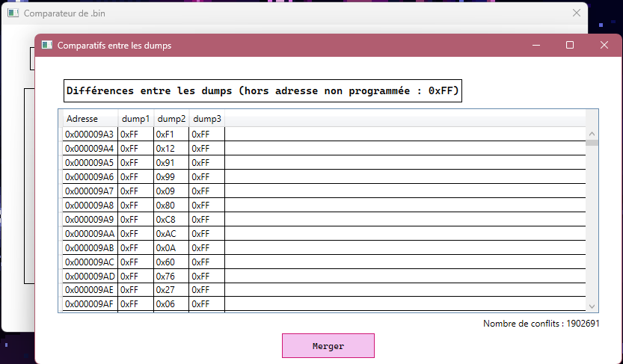Click dump2 value 0xAC

(x=166, y=233)
